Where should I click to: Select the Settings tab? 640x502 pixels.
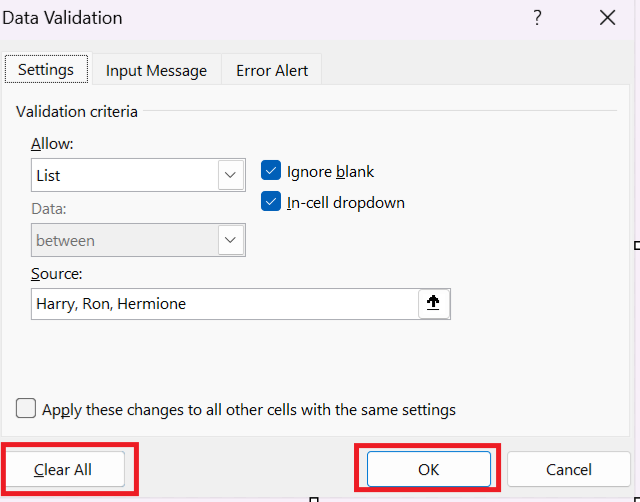46,70
